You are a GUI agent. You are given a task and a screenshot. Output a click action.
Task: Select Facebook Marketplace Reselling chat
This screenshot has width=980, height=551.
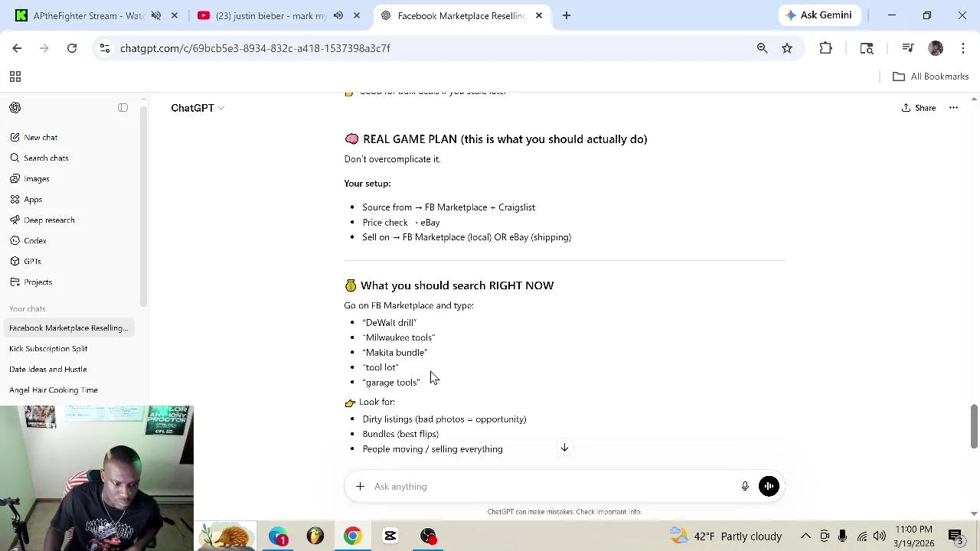click(x=70, y=328)
